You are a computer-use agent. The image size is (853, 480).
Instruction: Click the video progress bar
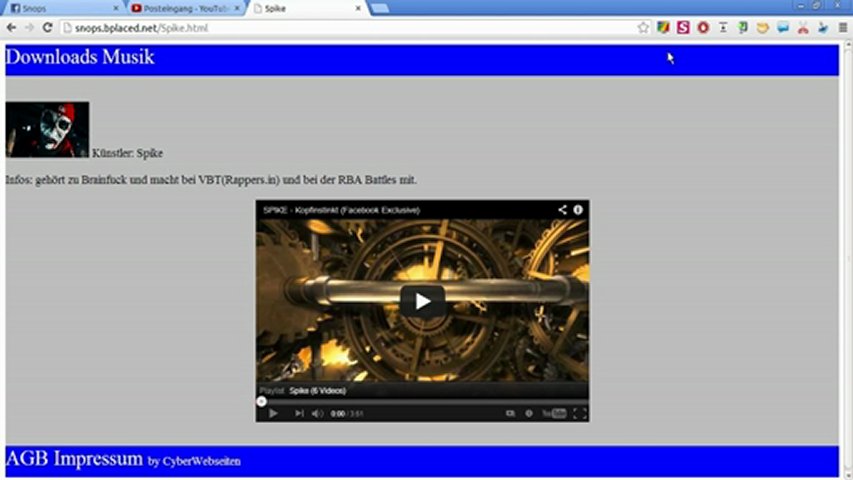point(420,401)
